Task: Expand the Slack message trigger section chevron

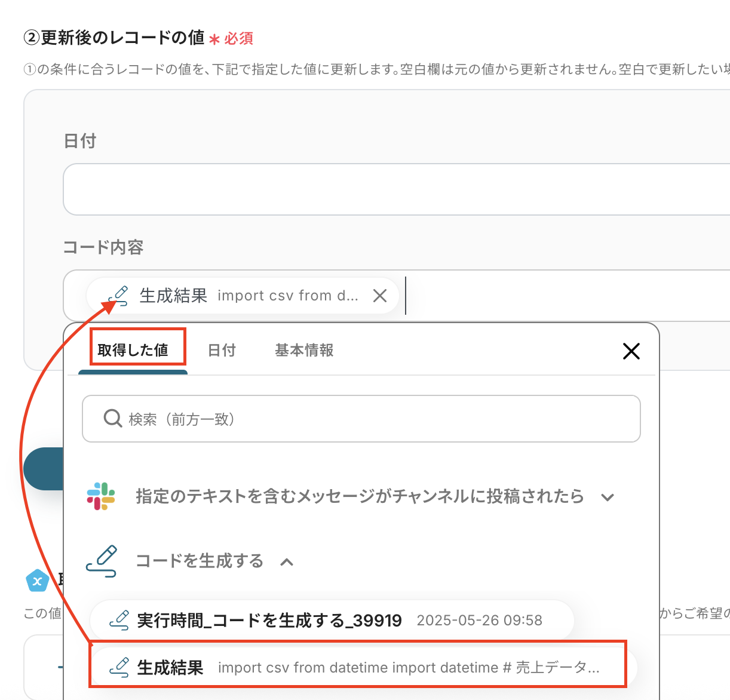Action: 608,497
